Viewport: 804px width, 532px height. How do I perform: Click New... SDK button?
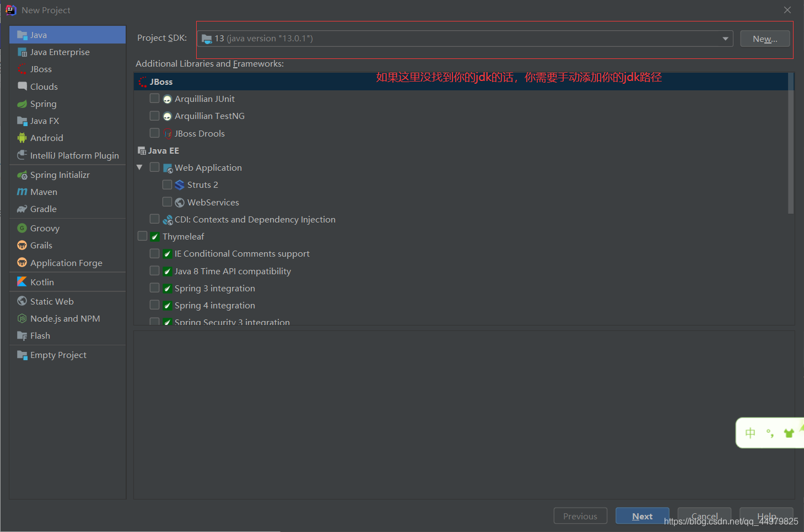tap(765, 39)
